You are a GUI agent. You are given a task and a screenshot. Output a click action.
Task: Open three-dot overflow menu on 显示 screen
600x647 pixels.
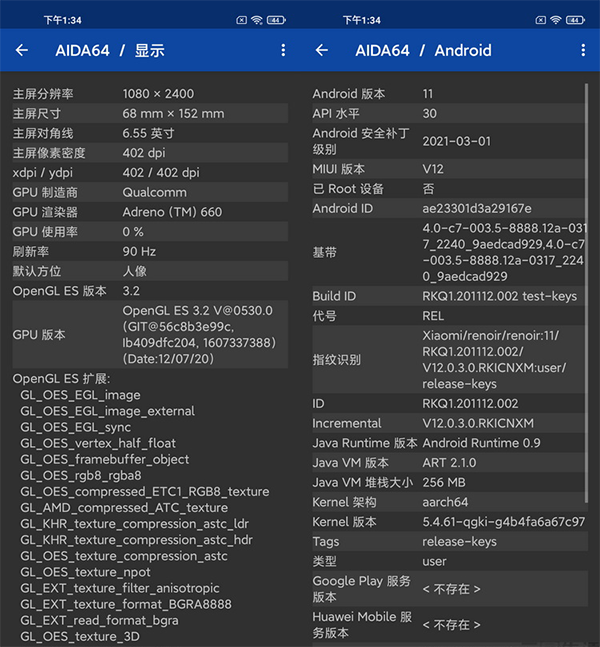tap(283, 50)
